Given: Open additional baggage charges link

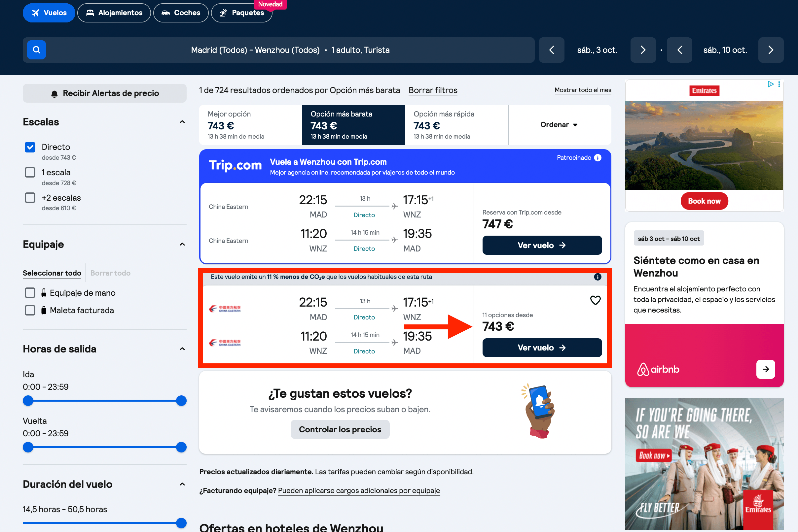Looking at the screenshot, I should pos(359,491).
